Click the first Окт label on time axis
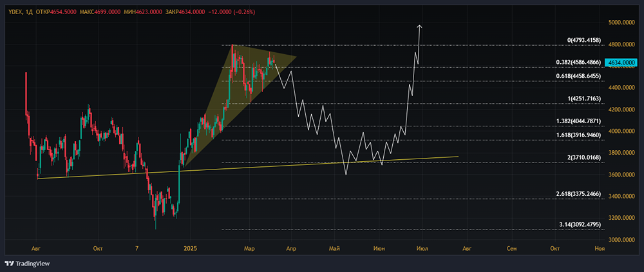This screenshot has height=272, width=644. tap(98, 249)
